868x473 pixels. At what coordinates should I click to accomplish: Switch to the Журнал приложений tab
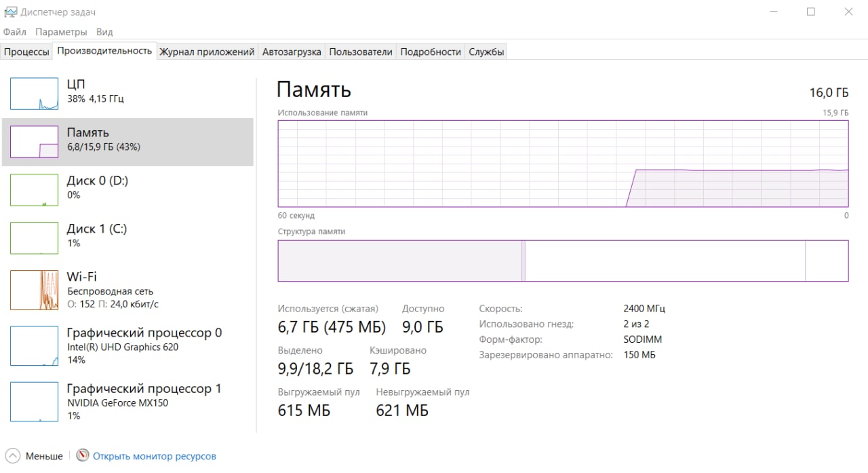coord(207,52)
